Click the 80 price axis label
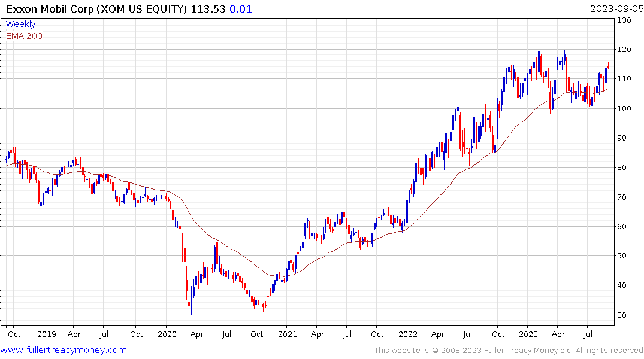Image resolution: width=644 pixels, height=359 pixels. click(x=622, y=168)
